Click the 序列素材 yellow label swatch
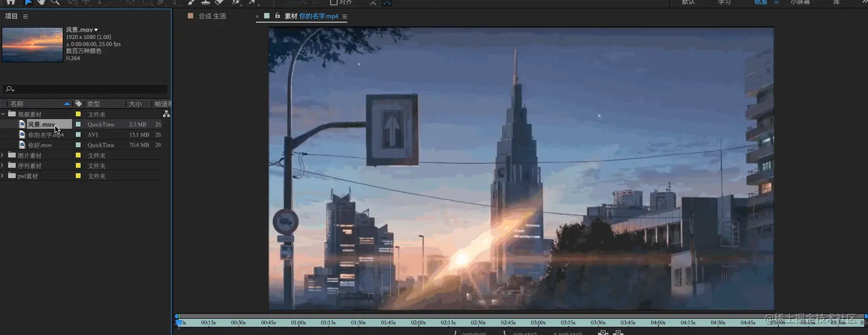The width and height of the screenshot is (868, 335). tap(78, 166)
